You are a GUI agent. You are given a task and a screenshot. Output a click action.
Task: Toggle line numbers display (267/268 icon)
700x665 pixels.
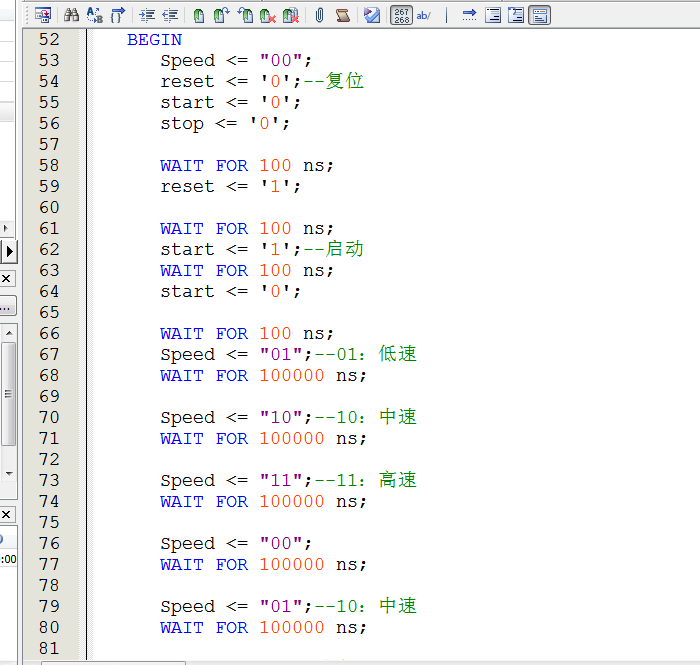pos(401,15)
